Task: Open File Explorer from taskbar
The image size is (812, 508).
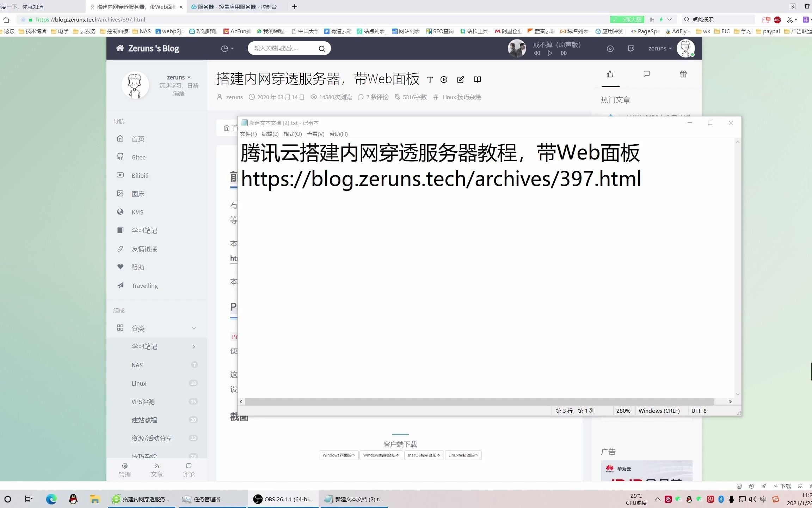Action: (94, 499)
